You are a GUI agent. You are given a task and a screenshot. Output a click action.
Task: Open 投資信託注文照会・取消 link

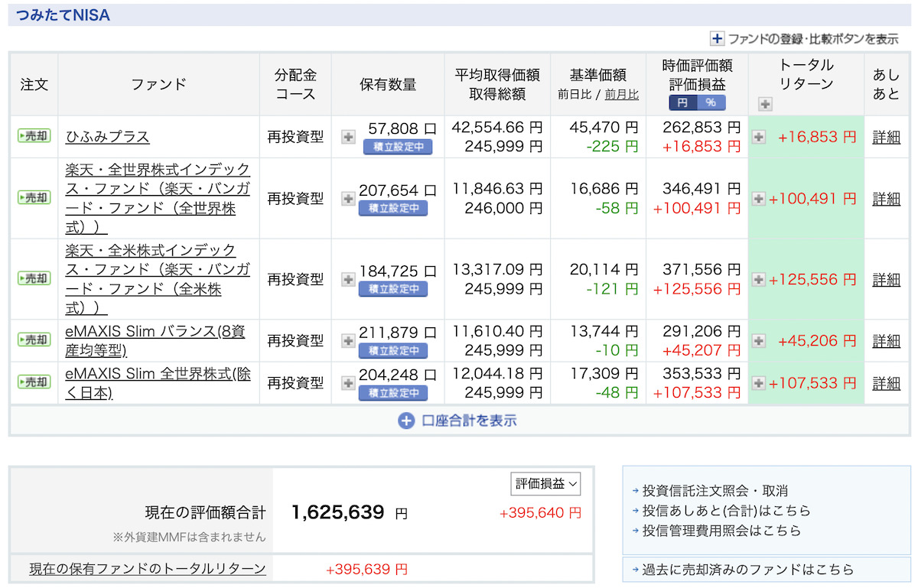pos(715,491)
